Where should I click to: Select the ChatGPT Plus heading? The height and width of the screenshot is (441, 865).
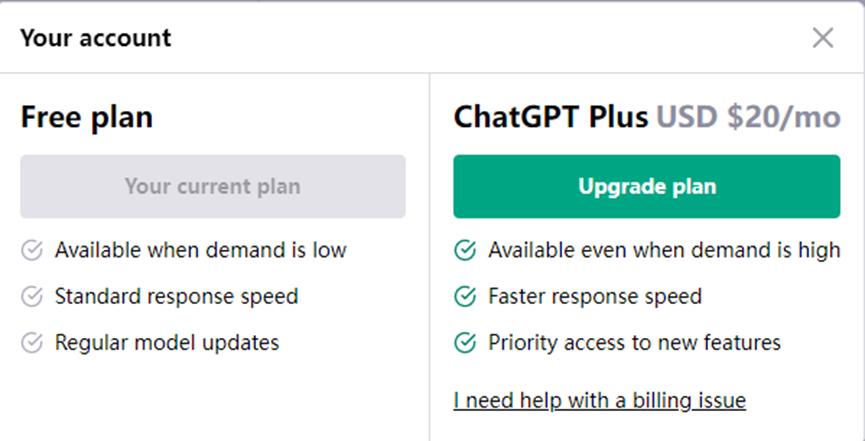pos(550,117)
